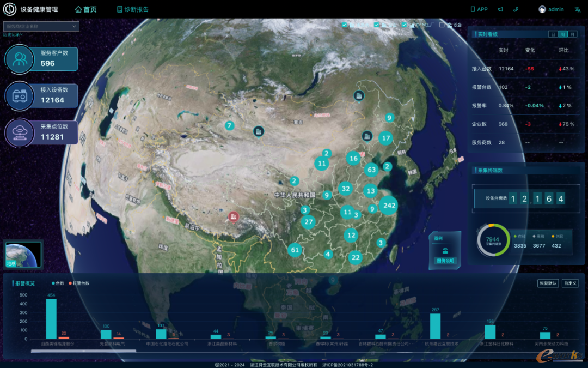The image size is (588, 368).
Task: Toggle the 在线 legend item
Action: click(x=520, y=237)
